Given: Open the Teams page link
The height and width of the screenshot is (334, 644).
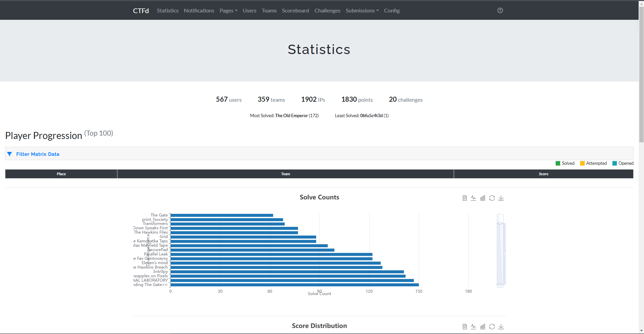Looking at the screenshot, I should click(x=269, y=10).
